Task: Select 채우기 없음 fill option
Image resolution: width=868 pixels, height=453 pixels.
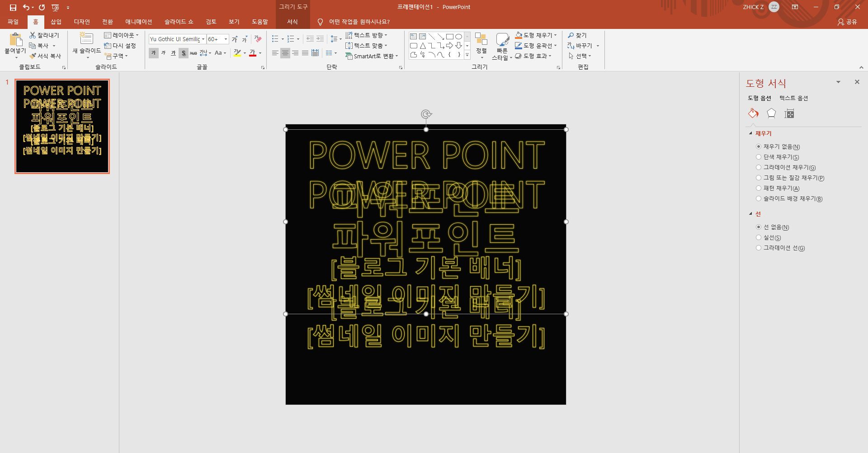Action: [778, 146]
